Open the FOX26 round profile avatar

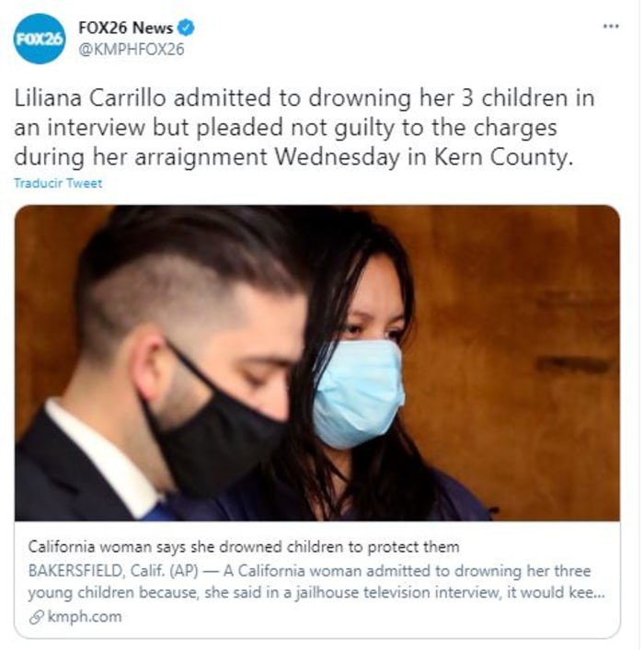coord(40,39)
